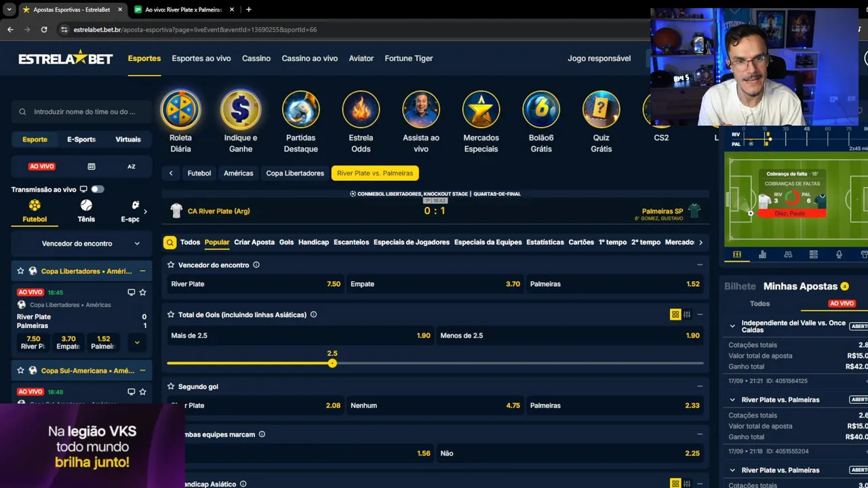Favorite the Segundo gol market

click(x=171, y=386)
